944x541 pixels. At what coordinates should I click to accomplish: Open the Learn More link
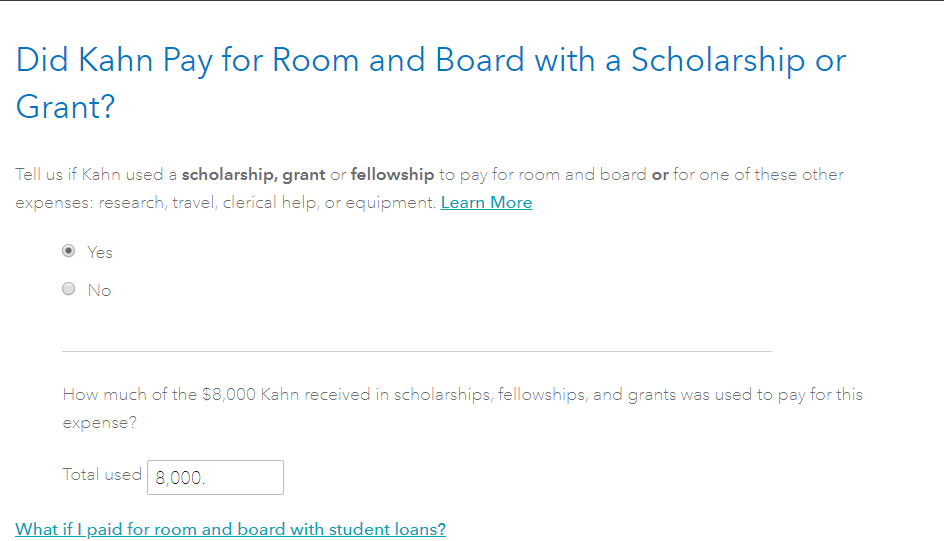[486, 202]
